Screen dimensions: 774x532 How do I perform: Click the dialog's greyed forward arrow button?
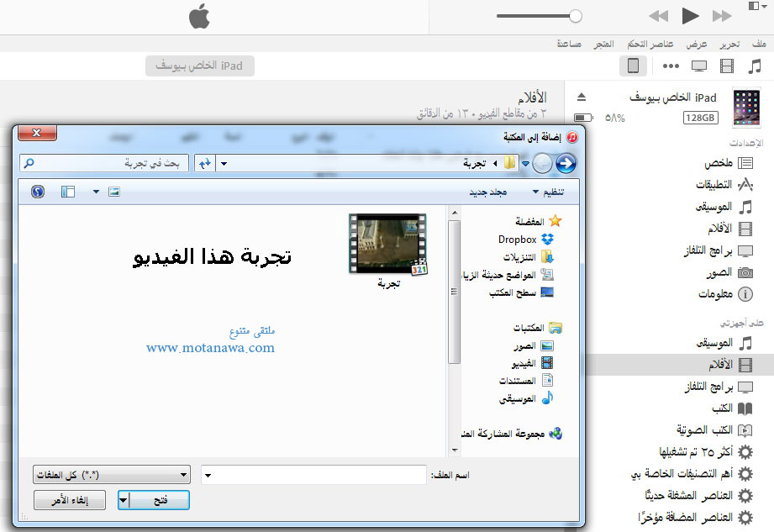(x=543, y=163)
